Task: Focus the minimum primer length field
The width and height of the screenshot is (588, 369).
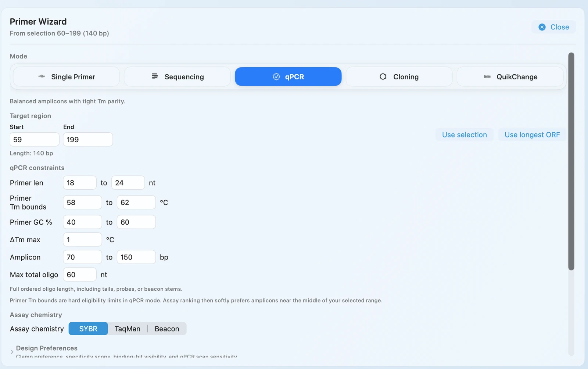Action: (x=80, y=183)
